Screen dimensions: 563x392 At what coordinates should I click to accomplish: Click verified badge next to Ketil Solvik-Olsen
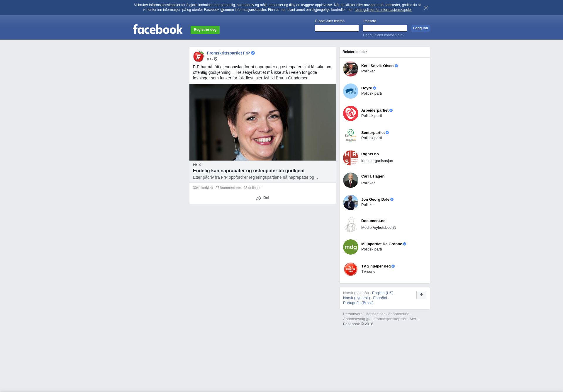click(396, 66)
